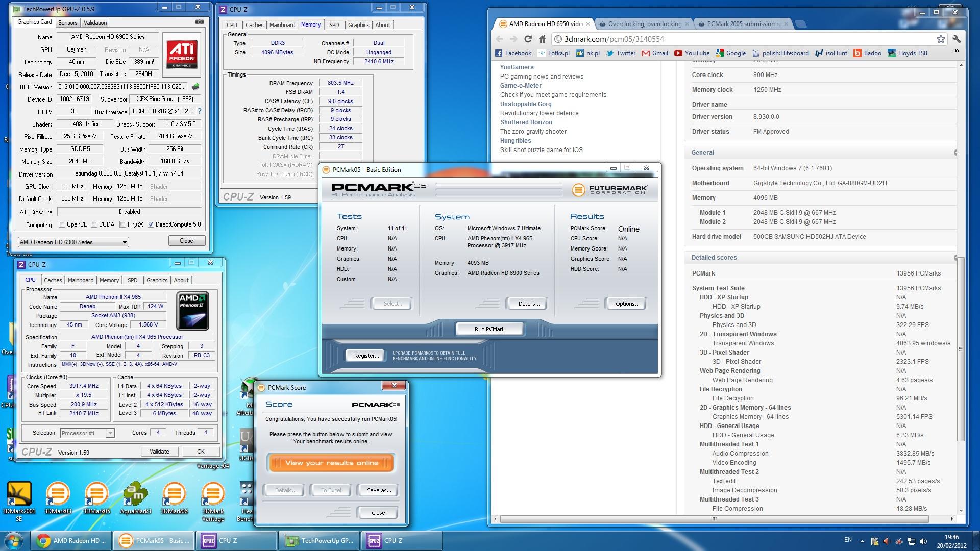Viewport: 980px width, 551px height.
Task: Enable the CUDA checkbox
Action: coord(94,224)
